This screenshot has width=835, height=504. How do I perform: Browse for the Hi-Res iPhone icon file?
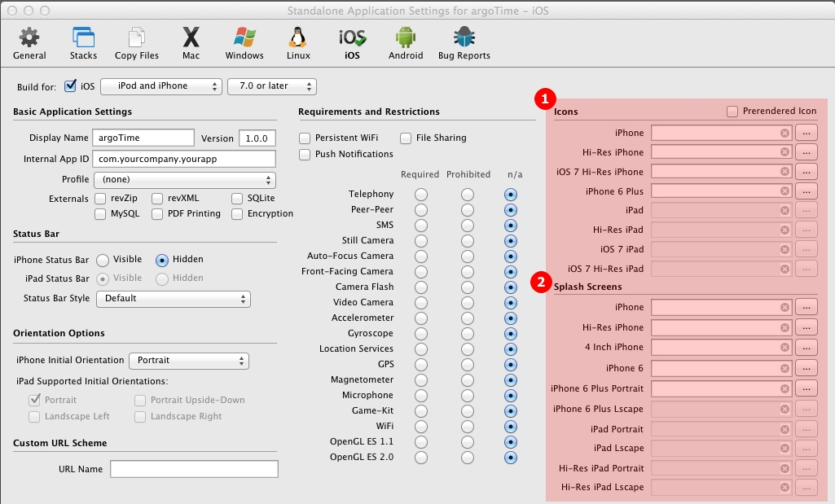pos(806,152)
